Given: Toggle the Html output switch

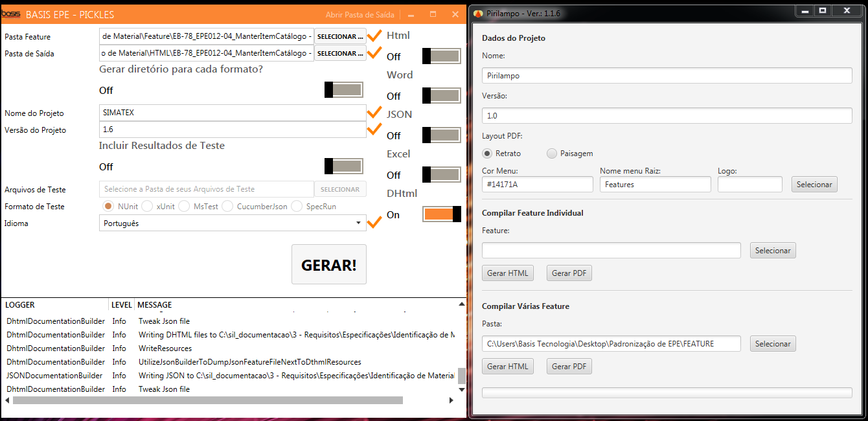Looking at the screenshot, I should point(441,56).
